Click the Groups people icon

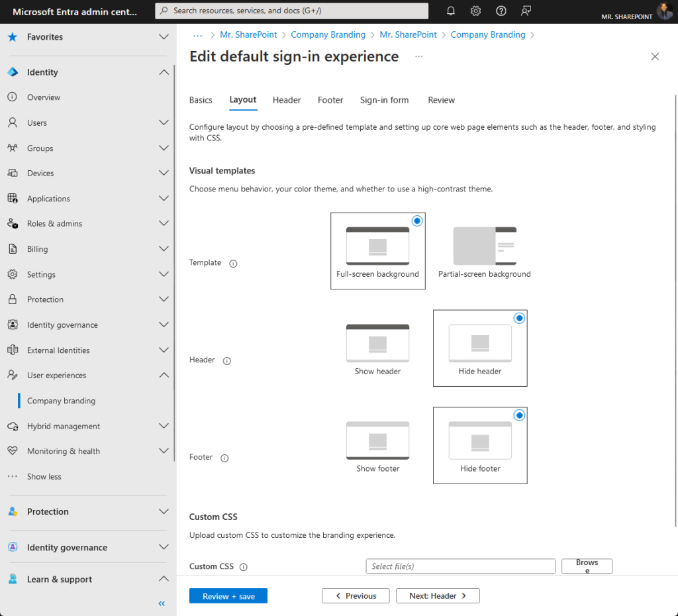tap(13, 148)
